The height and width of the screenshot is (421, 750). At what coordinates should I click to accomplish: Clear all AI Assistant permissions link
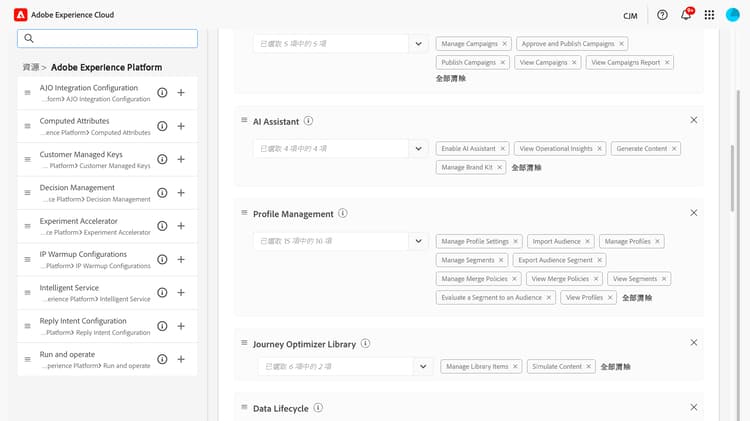[x=527, y=167]
